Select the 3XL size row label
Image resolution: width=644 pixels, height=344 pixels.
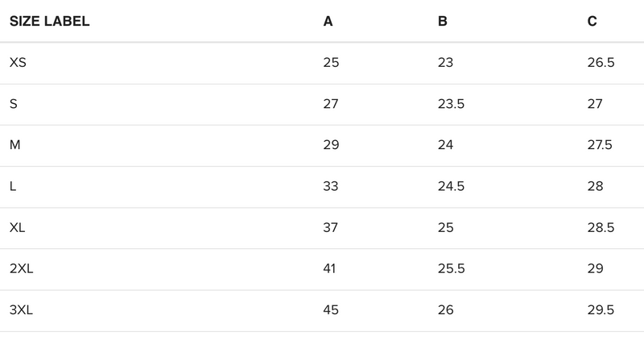click(22, 310)
